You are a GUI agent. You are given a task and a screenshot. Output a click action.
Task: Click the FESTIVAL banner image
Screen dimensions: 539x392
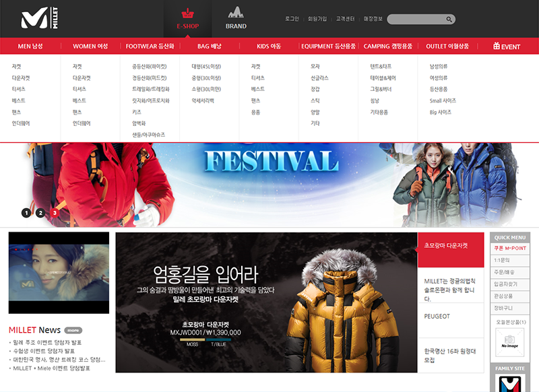tap(269, 185)
